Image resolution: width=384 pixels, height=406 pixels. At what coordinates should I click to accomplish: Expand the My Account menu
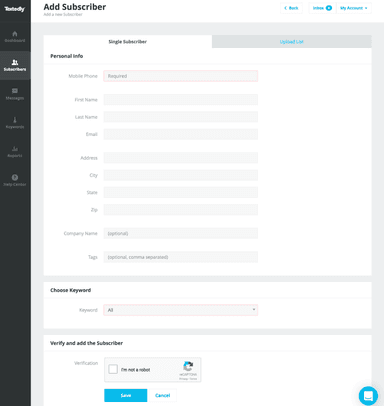pyautogui.click(x=354, y=8)
